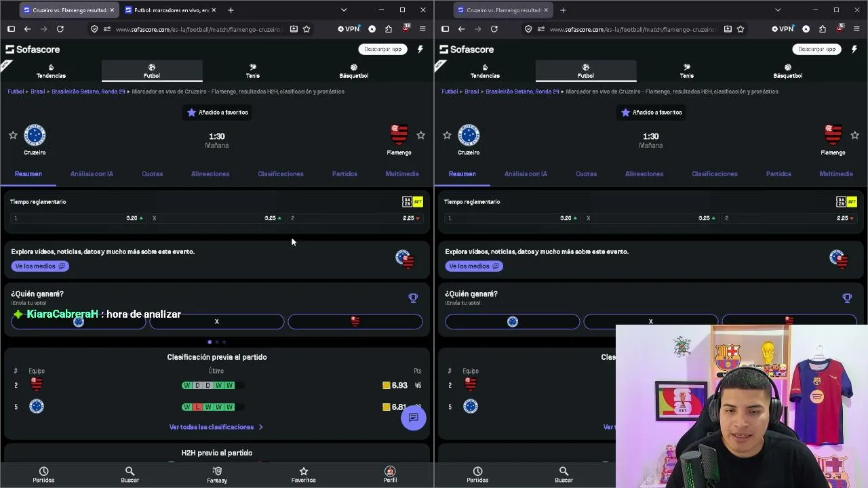868x488 pixels.
Task: Toggle 'Añadido a favoritos' in the left window
Action: click(218, 113)
